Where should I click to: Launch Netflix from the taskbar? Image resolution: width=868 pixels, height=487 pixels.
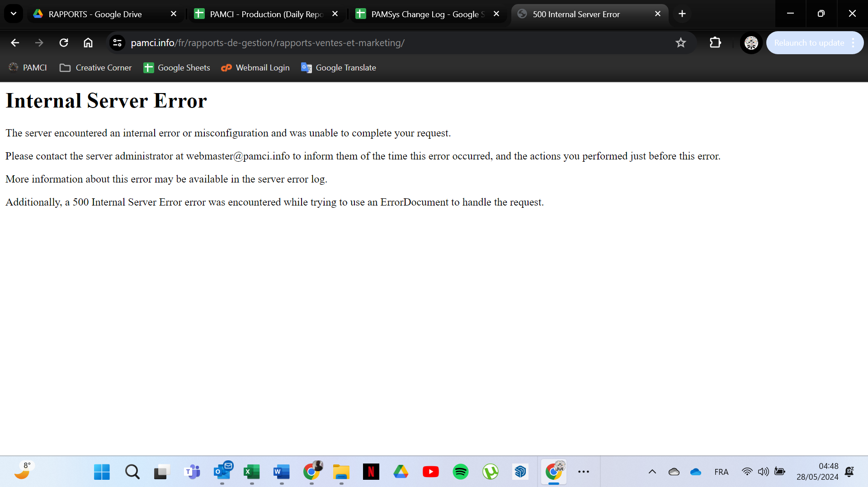(371, 472)
